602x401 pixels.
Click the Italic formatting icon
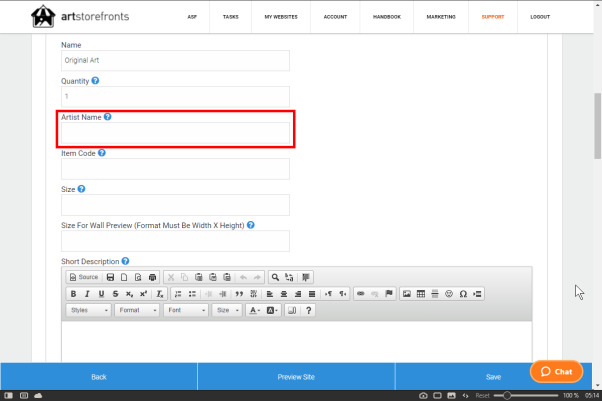pos(87,293)
